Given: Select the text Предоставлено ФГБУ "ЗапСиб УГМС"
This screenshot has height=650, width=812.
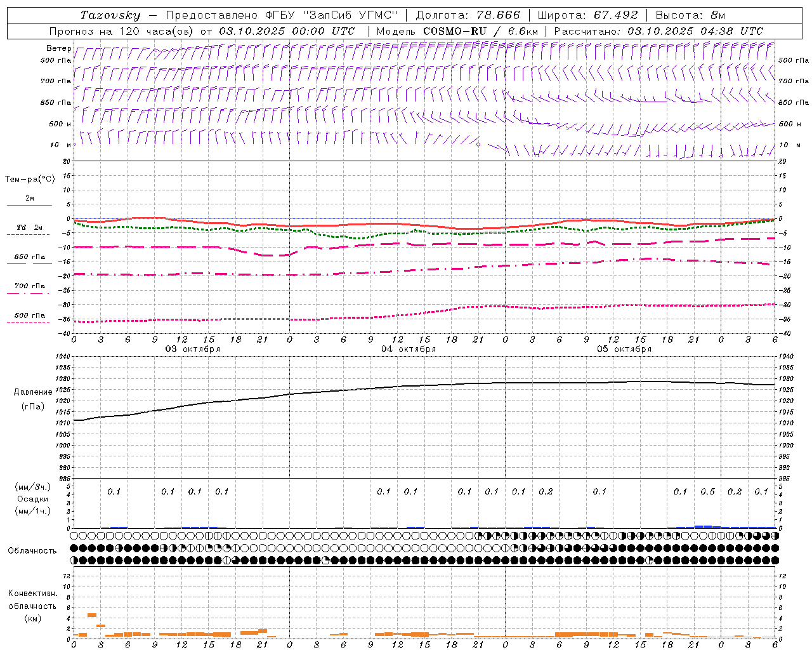Looking at the screenshot, I should click(x=281, y=15).
